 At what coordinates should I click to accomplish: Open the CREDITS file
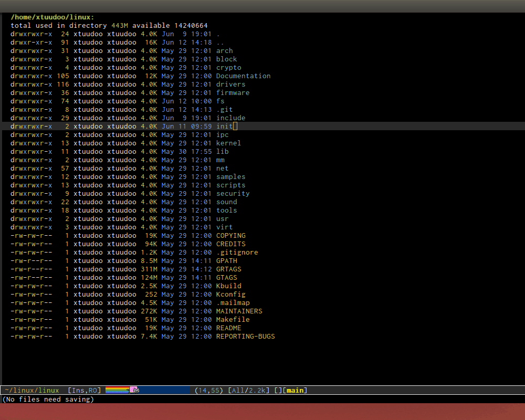coord(230,244)
